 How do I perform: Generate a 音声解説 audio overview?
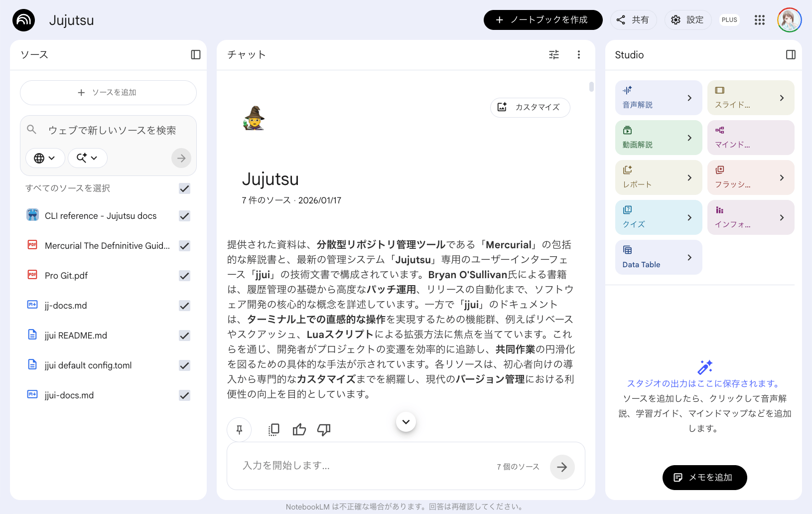click(659, 97)
